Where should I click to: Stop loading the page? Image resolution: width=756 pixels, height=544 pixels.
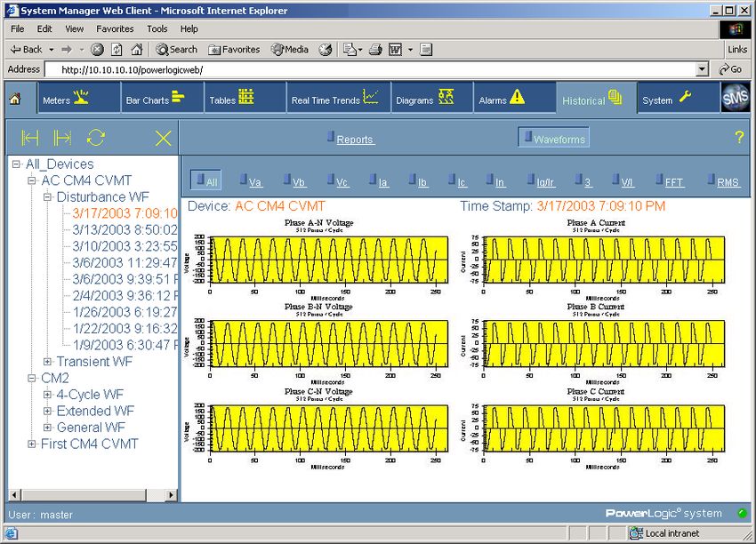tap(98, 49)
